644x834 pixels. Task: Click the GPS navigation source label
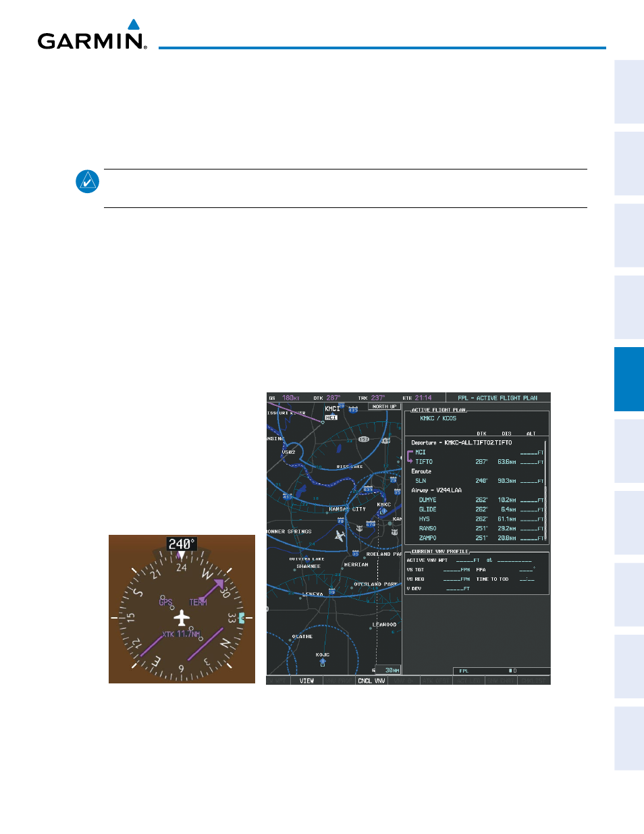click(x=166, y=602)
